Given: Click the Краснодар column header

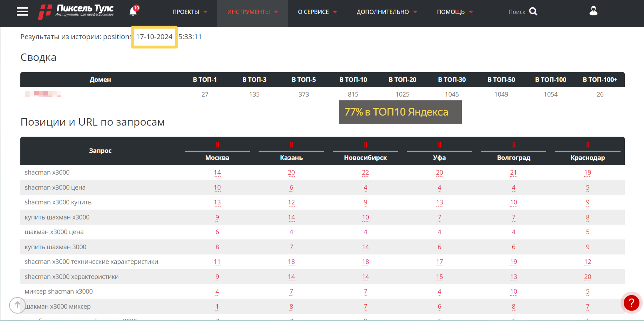Looking at the screenshot, I should pyautogui.click(x=588, y=158).
